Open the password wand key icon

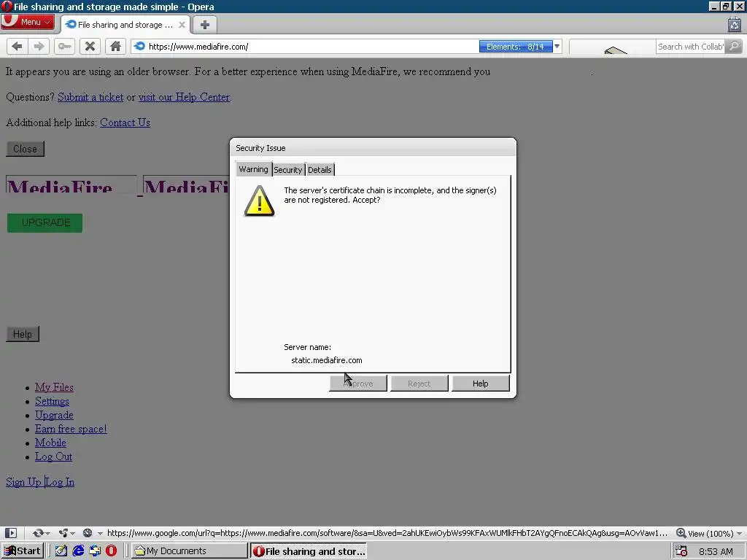[x=64, y=46]
